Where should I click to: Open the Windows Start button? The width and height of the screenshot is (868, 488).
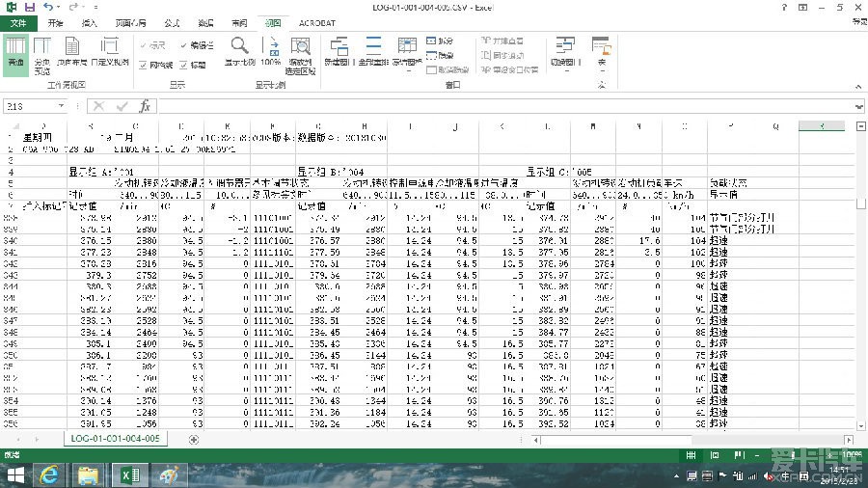coord(14,475)
